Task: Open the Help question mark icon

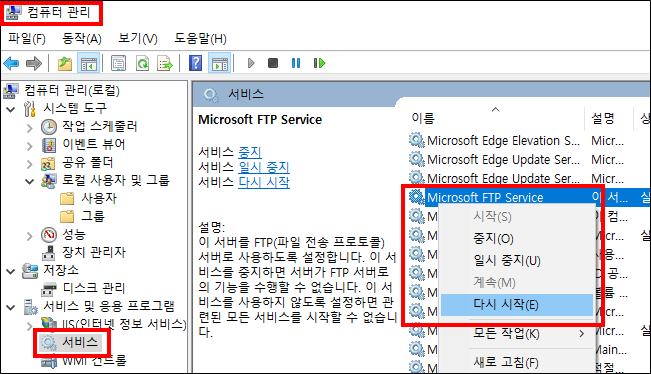Action: point(195,64)
